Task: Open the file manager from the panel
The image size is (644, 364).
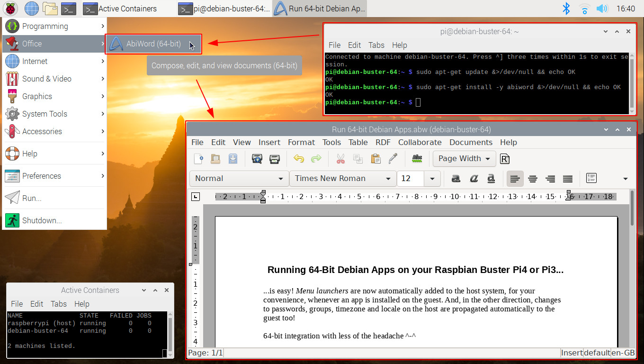Action: coord(50,8)
